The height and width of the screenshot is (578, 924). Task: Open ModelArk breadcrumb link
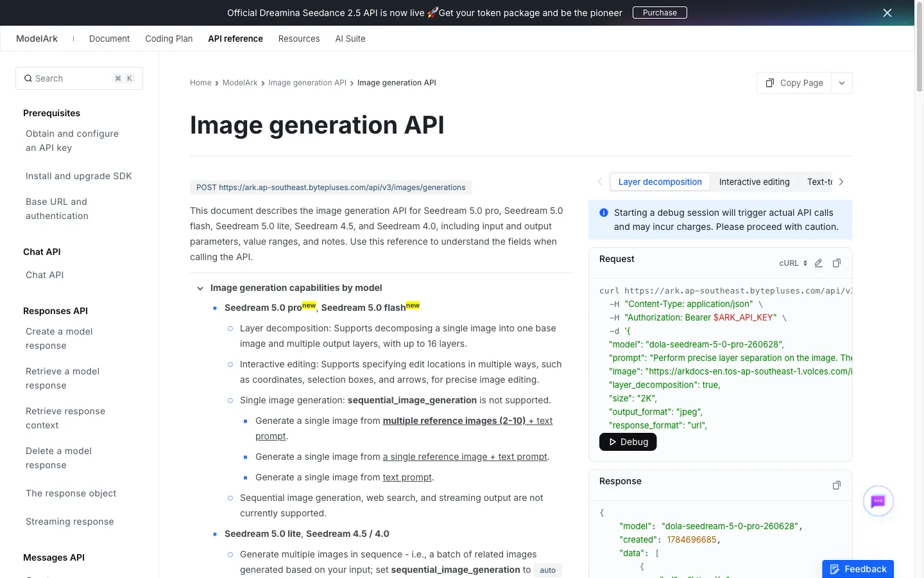click(x=240, y=83)
